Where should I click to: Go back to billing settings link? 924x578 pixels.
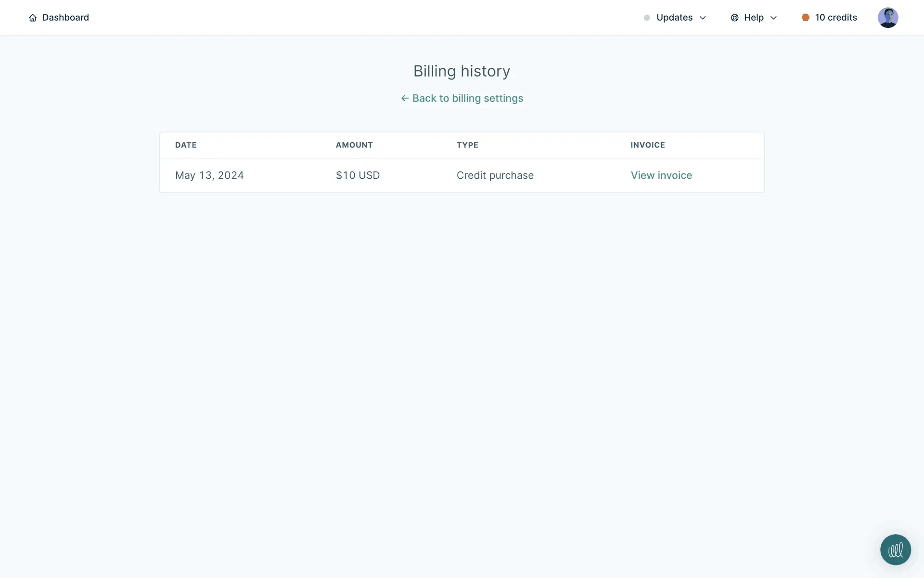click(x=467, y=98)
